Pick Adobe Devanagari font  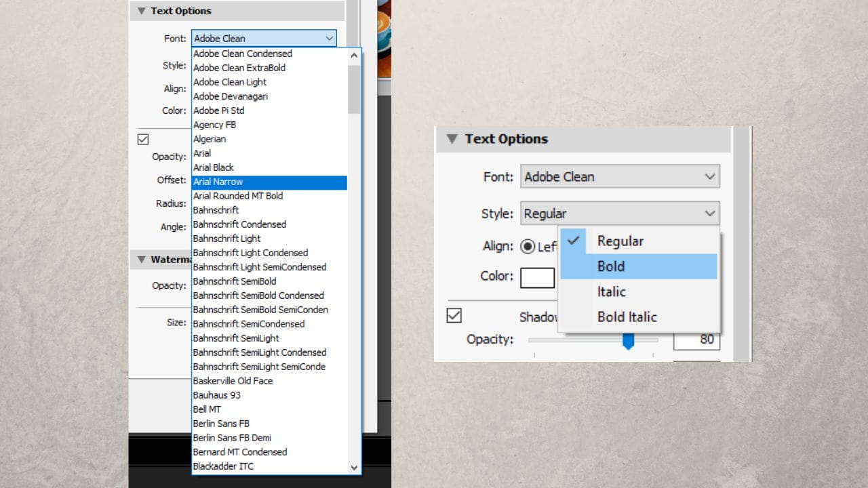[269, 96]
